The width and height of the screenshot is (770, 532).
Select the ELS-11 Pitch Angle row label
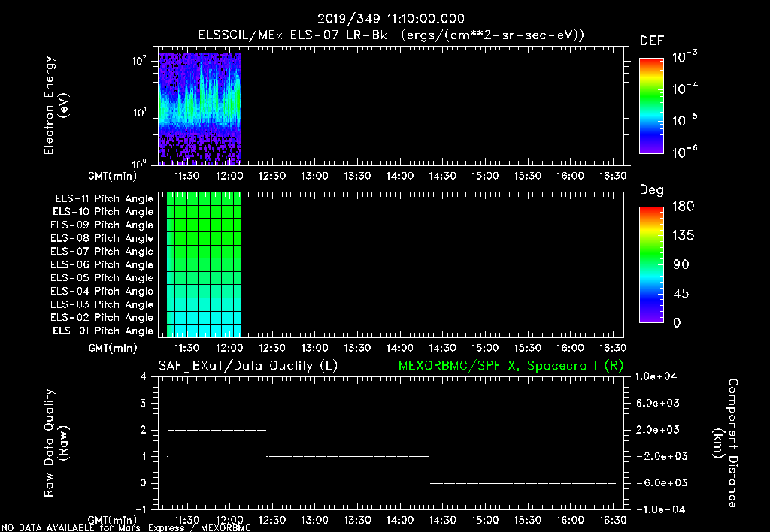[x=104, y=199]
